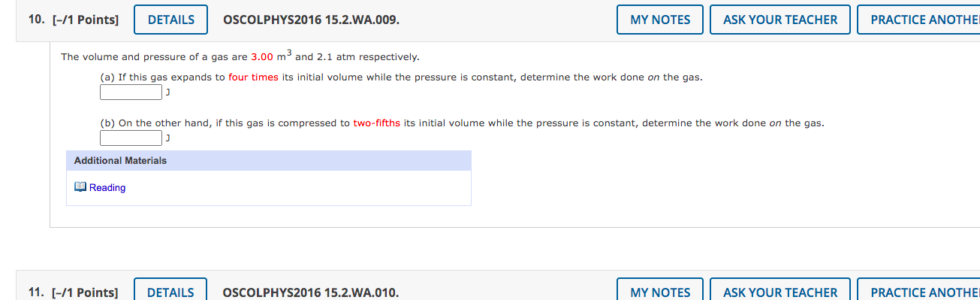Open the Reading link
The height and width of the screenshot is (300, 980).
pyautogui.click(x=107, y=188)
